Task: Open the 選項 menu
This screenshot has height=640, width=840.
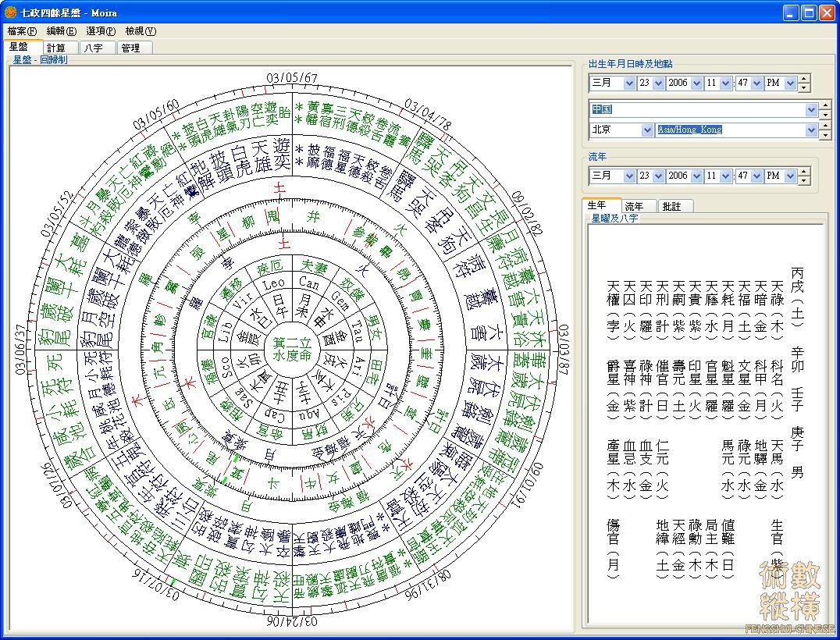Action: 101,31
